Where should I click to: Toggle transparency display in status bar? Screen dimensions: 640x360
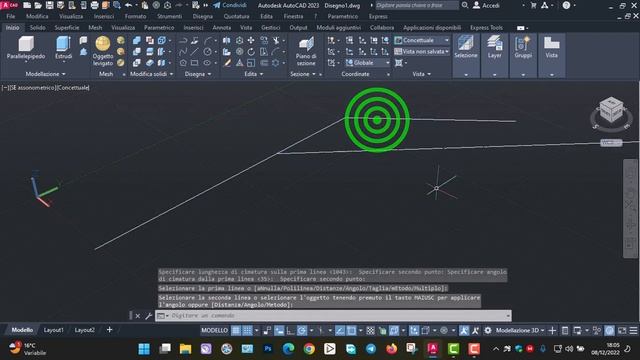click(x=370, y=331)
